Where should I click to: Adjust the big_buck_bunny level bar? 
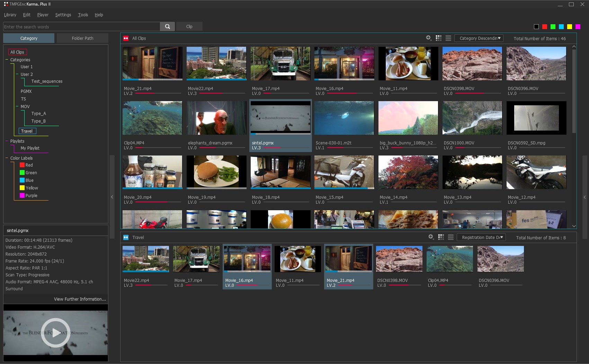coord(414,148)
